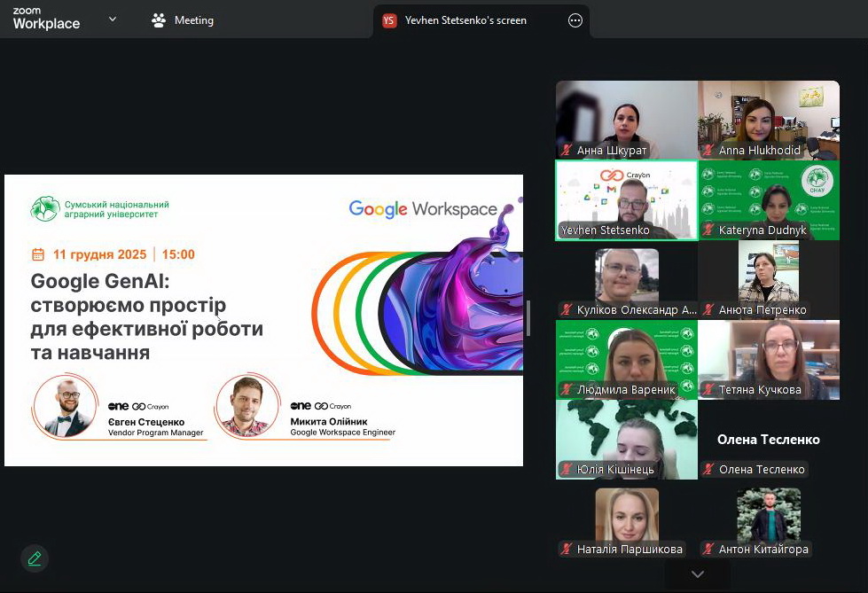Expand the dropdown arrow beside Zoom Workplace
Viewport: 868px width, 593px height.
[113, 19]
